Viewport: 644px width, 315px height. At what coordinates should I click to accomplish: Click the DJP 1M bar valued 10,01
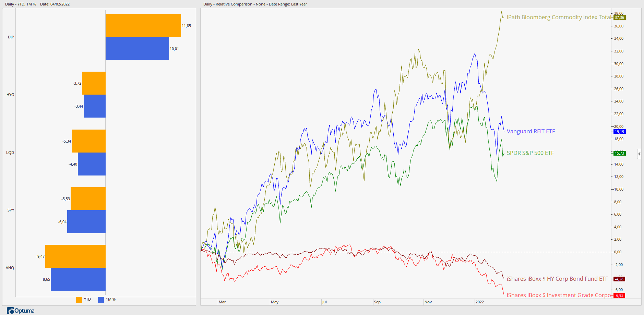pyautogui.click(x=137, y=48)
